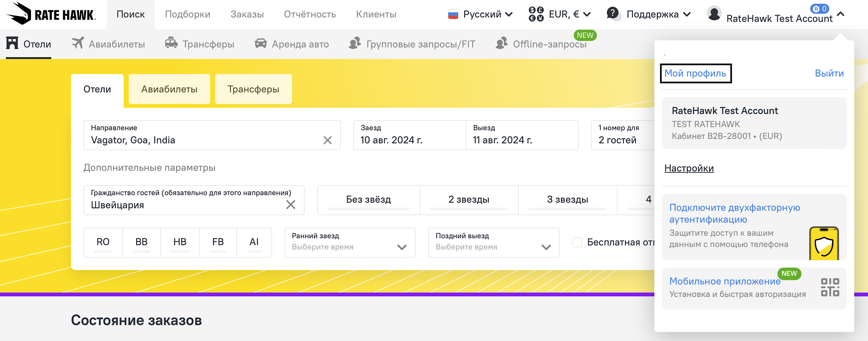The image size is (868, 341).
Task: Toggle the 3 звезды star filter
Action: tap(568, 200)
